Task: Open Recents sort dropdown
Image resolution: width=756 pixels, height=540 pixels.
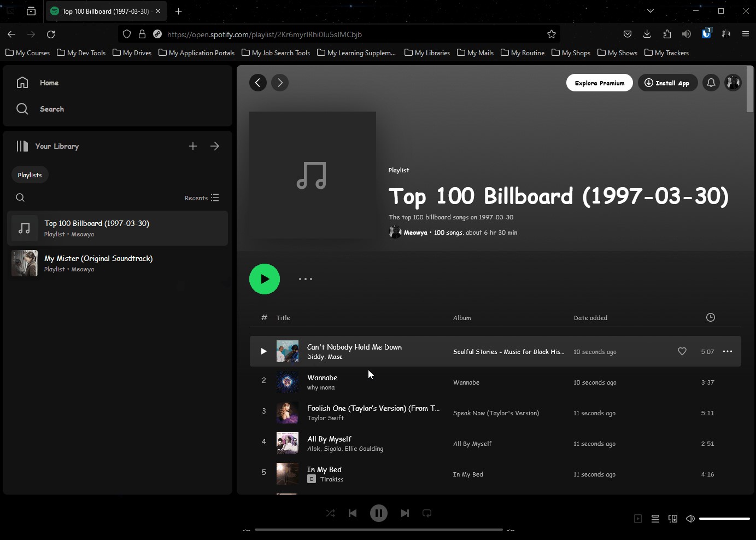Action: click(202, 198)
